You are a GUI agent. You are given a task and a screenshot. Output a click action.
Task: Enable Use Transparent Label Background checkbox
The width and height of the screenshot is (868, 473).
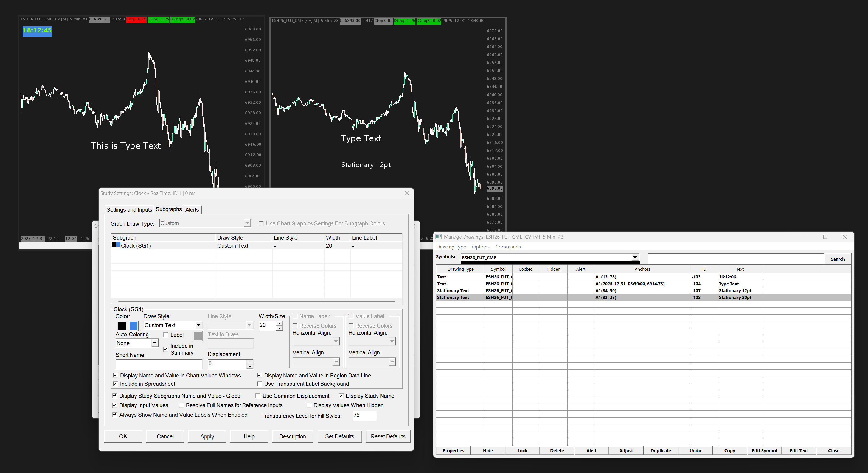[259, 384]
